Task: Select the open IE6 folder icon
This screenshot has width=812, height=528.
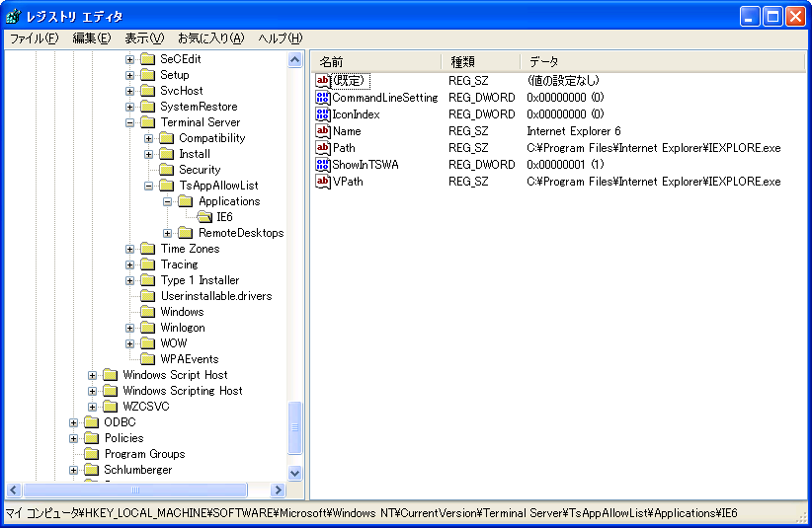Action: [204, 217]
